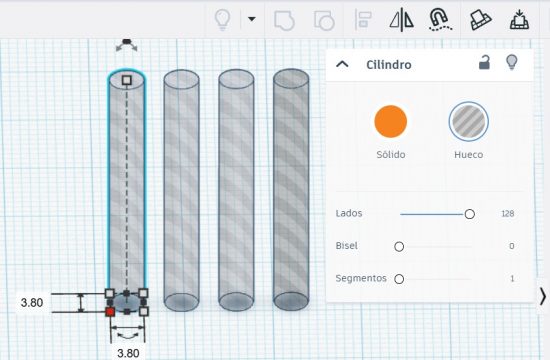
Task: Click the Lados slider handle
Action: point(470,214)
